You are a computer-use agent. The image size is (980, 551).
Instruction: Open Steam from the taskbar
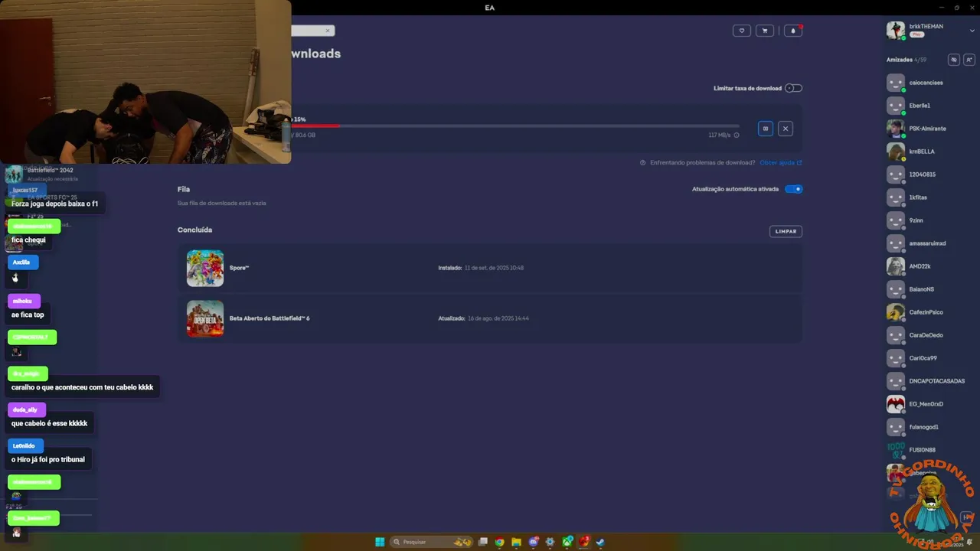601,542
